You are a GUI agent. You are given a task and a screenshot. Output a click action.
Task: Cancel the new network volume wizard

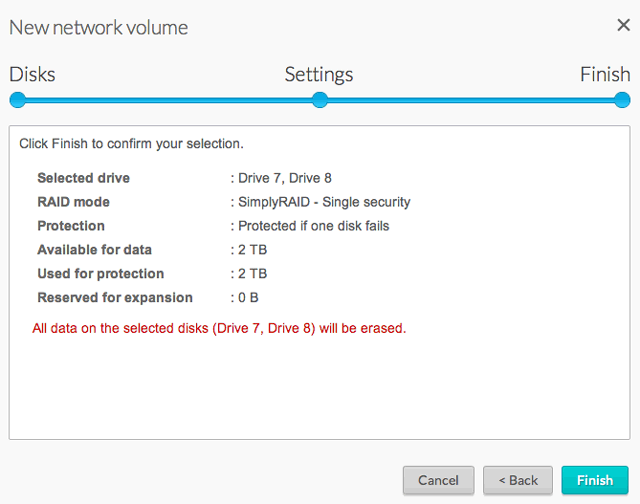(x=438, y=480)
